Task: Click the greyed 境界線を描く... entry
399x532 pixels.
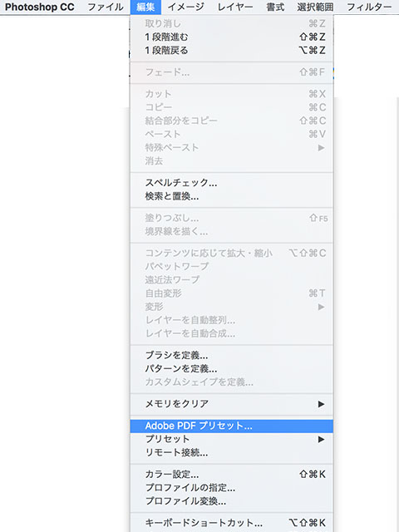Action: pyautogui.click(x=232, y=232)
